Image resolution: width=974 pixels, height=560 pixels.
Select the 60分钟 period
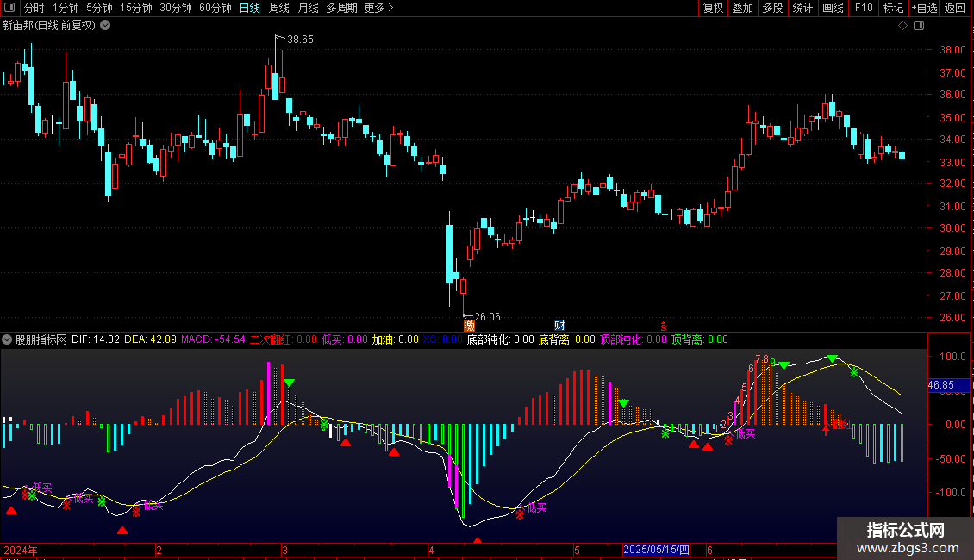pos(215,8)
